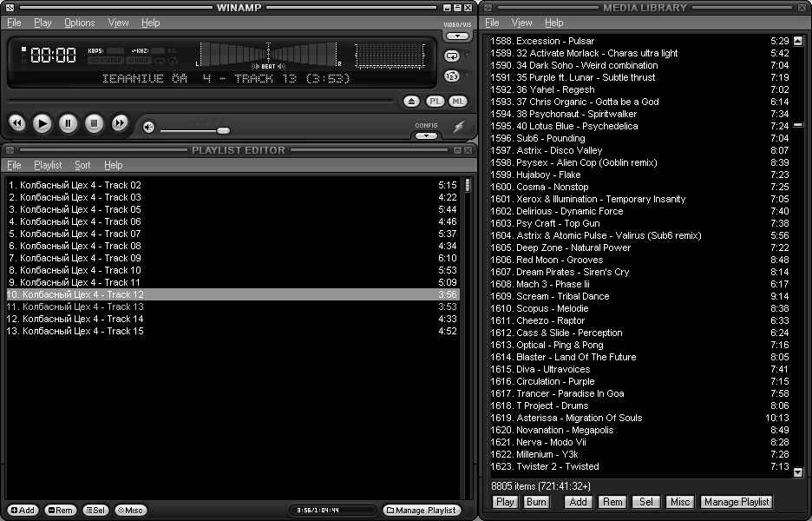
Task: Click the Burn button in Media Library
Action: (536, 502)
